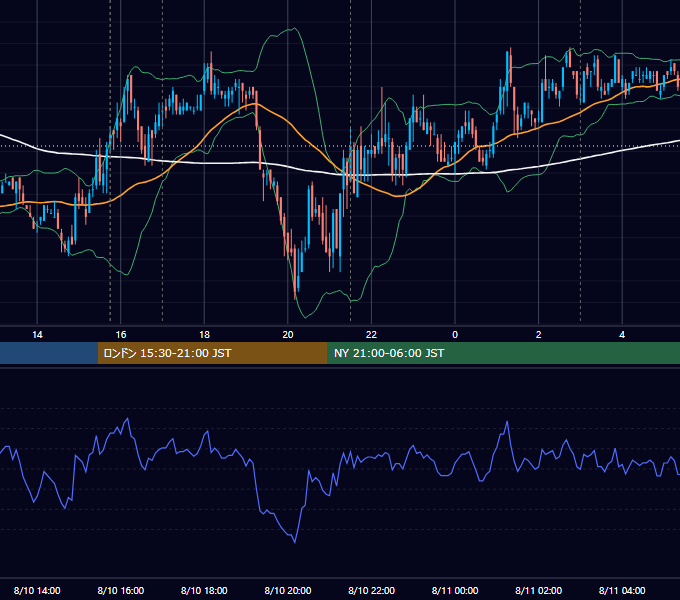680x600 pixels.
Task: Click the NY 21:00-06:00 JST session bar
Action: 503,353
